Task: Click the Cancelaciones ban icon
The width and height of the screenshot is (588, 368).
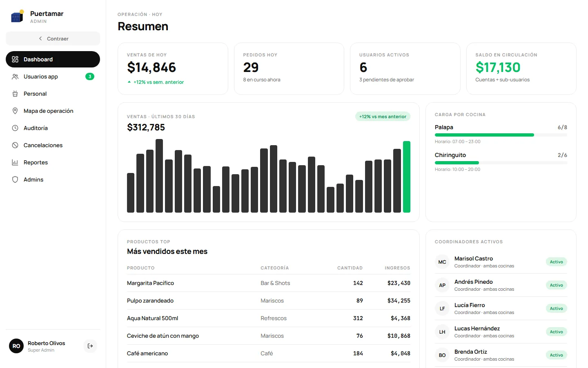Action: (x=15, y=145)
